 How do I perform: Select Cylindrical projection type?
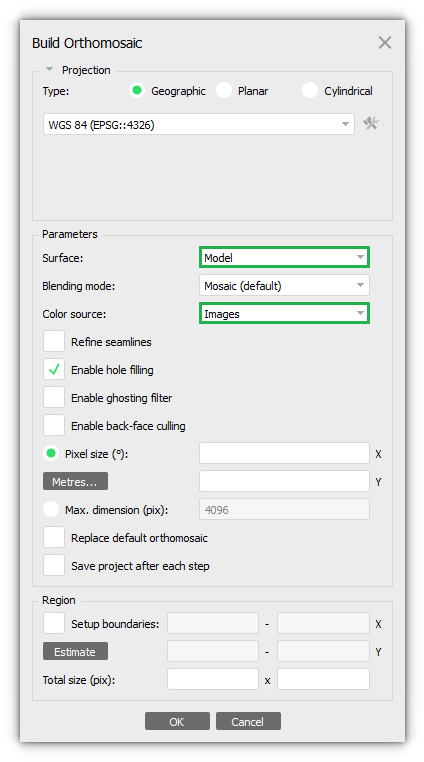310,90
